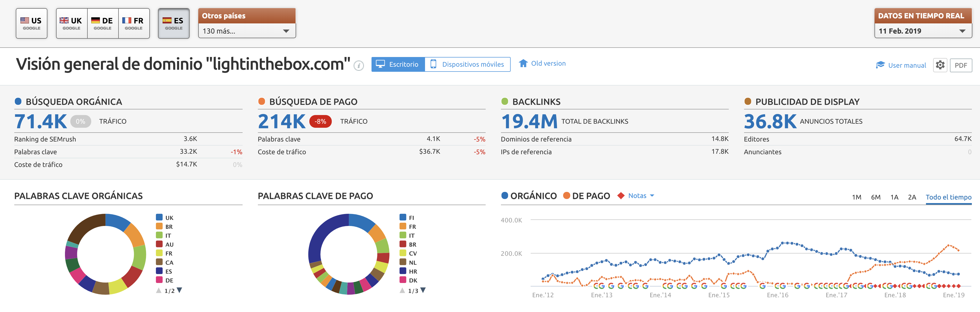Open the Búsqueda orgánica section heading
This screenshot has width=980, height=312.
tap(74, 102)
